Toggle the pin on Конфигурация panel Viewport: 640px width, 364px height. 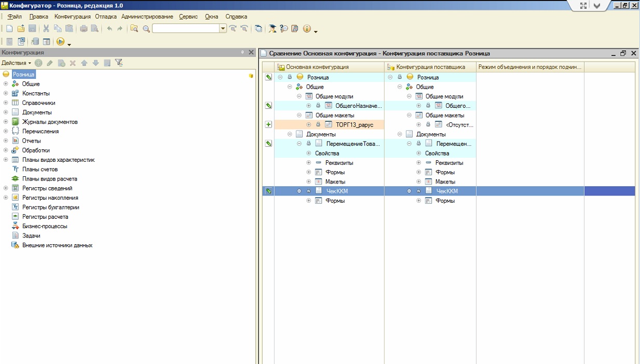(x=242, y=52)
